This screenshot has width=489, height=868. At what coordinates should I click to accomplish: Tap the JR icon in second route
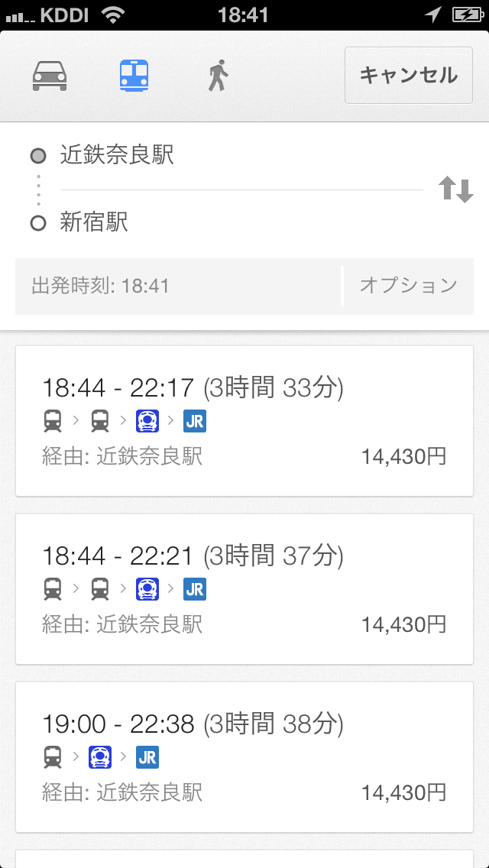click(x=195, y=589)
